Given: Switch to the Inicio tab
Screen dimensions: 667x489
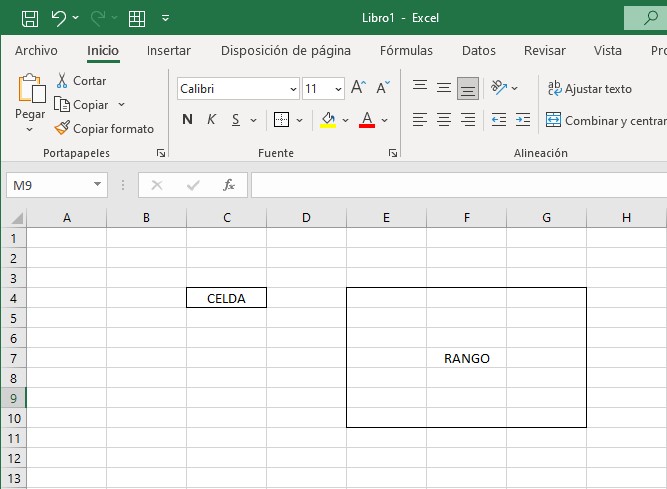Looking at the screenshot, I should pos(103,51).
